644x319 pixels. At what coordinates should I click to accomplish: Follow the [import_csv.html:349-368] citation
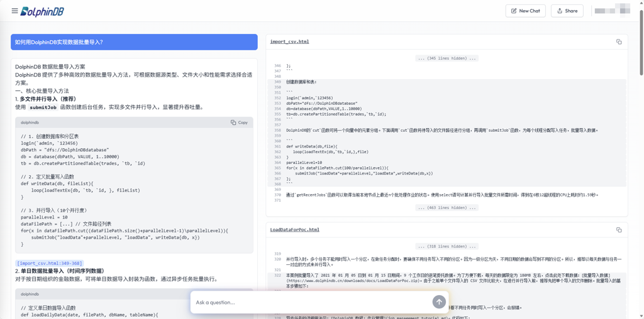pyautogui.click(x=49, y=263)
